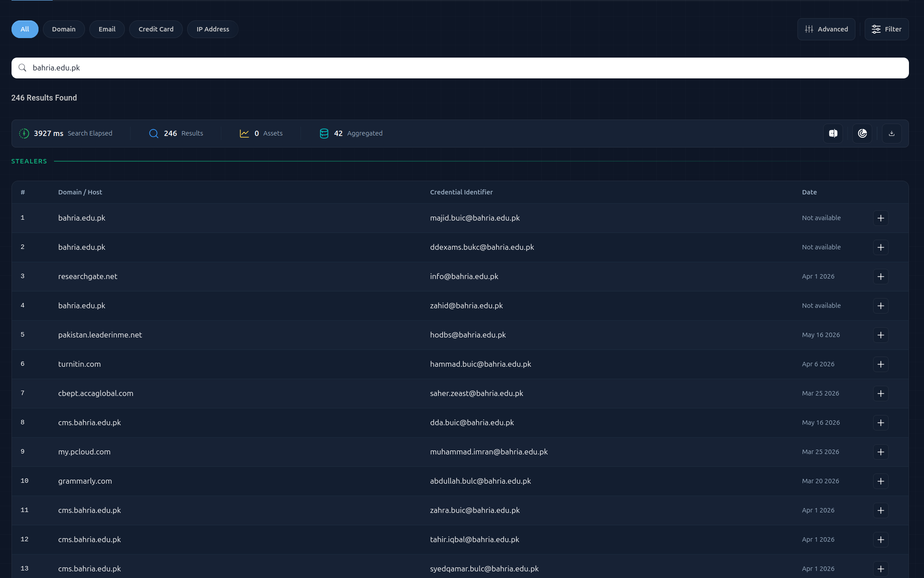924x578 pixels.
Task: Click the researchgate.net domain cell
Action: pos(88,276)
